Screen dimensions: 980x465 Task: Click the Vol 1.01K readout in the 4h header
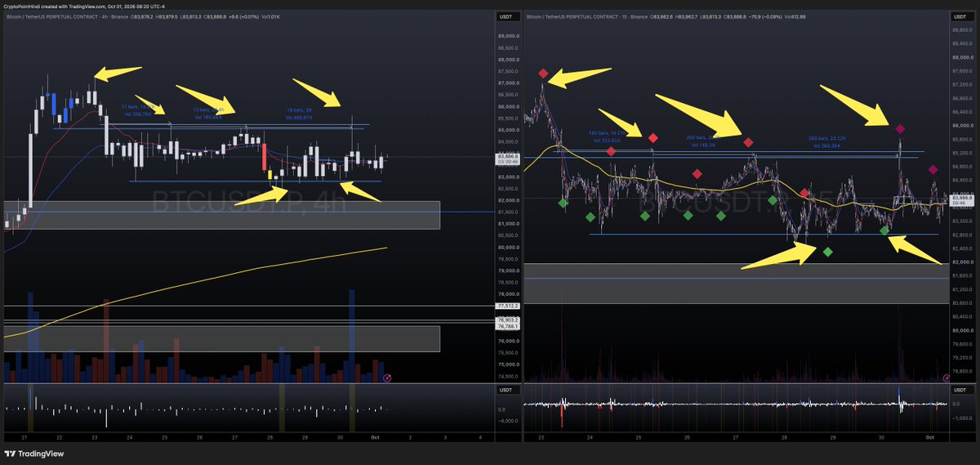(x=271, y=16)
